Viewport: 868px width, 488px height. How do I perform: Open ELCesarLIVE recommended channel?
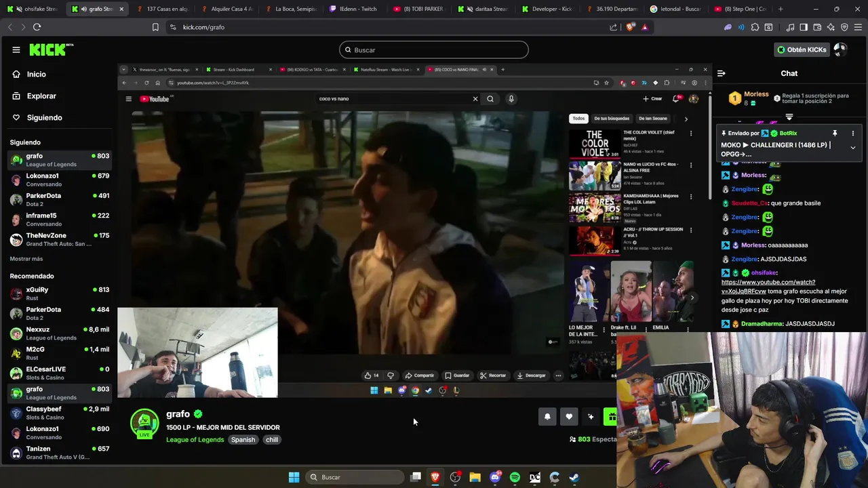click(x=60, y=373)
